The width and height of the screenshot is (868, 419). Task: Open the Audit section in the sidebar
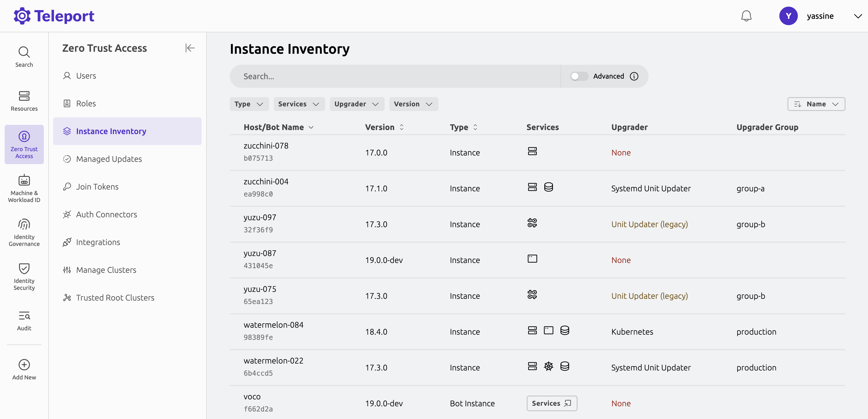click(x=24, y=320)
